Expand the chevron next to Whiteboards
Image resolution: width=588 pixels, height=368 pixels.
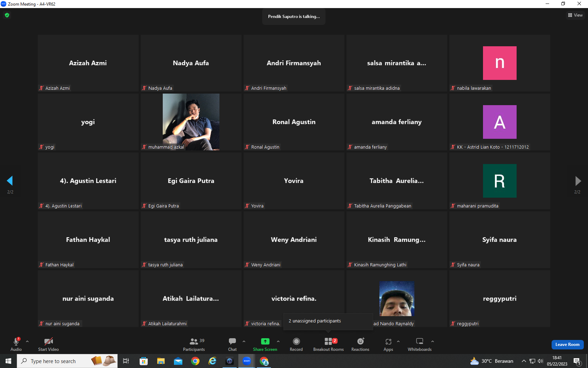click(433, 341)
